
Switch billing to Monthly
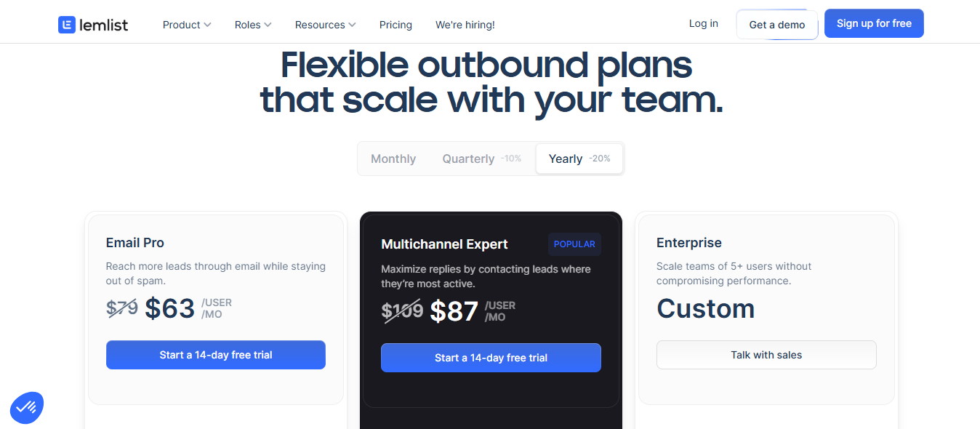(x=393, y=159)
